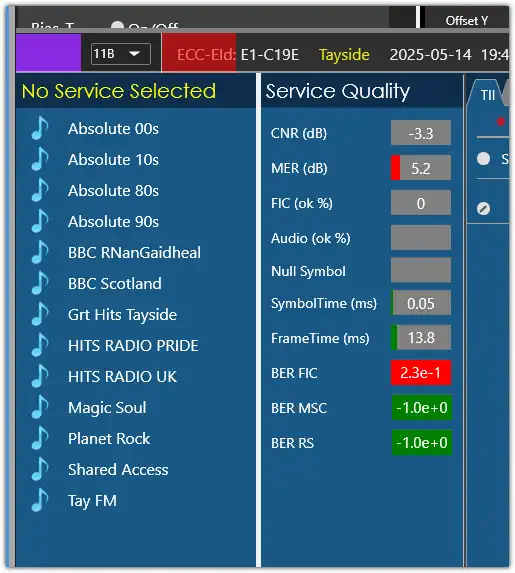The image size is (515, 573).
Task: Select the radio button in the TII panel
Action: coord(484,159)
